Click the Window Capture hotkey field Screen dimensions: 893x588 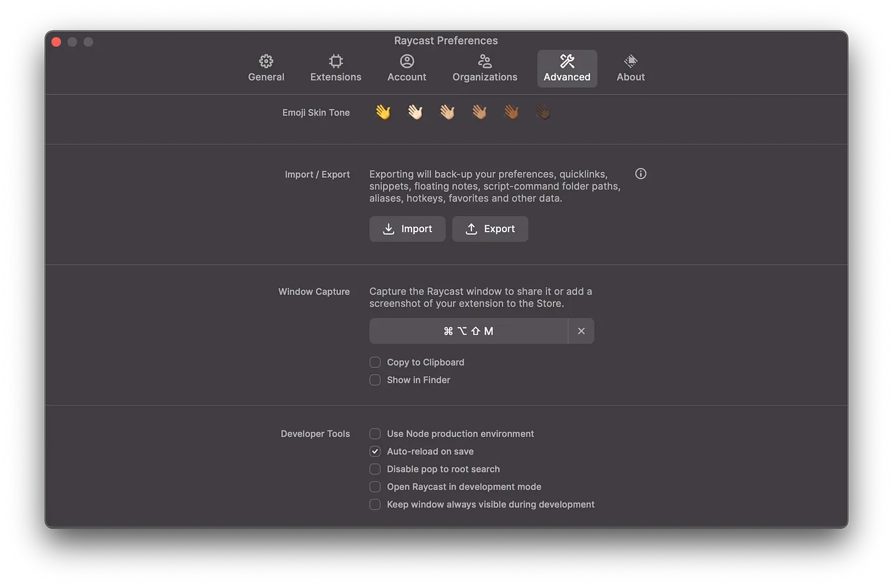468,331
